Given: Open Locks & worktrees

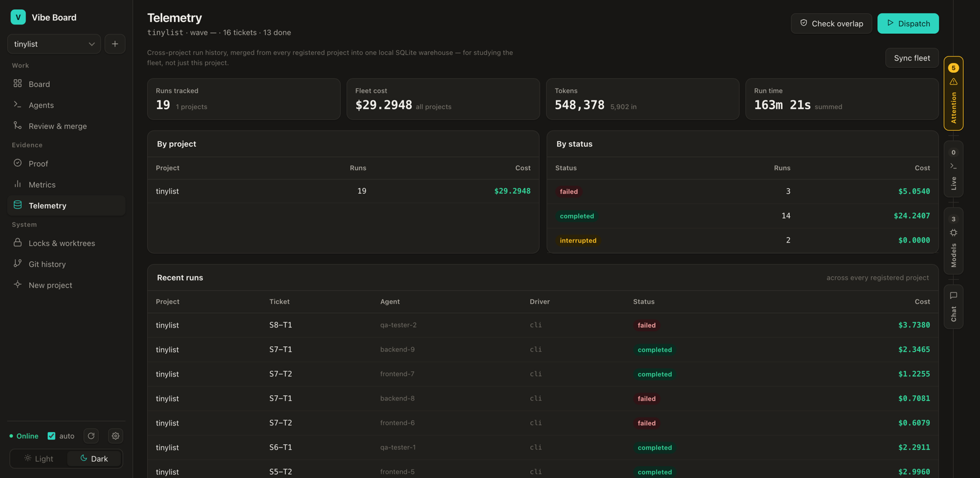Looking at the screenshot, I should [x=66, y=243].
